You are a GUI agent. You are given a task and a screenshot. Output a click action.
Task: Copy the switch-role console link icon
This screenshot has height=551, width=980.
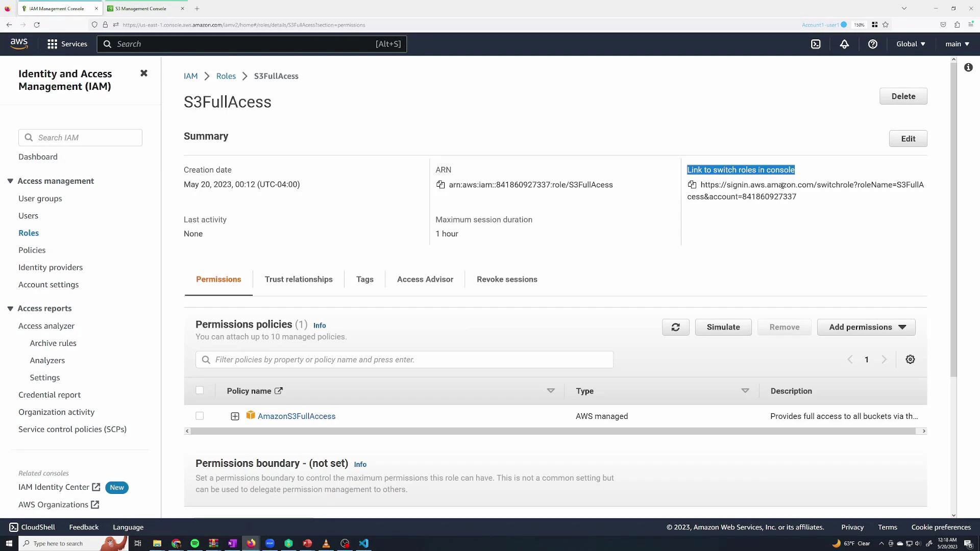pos(692,185)
